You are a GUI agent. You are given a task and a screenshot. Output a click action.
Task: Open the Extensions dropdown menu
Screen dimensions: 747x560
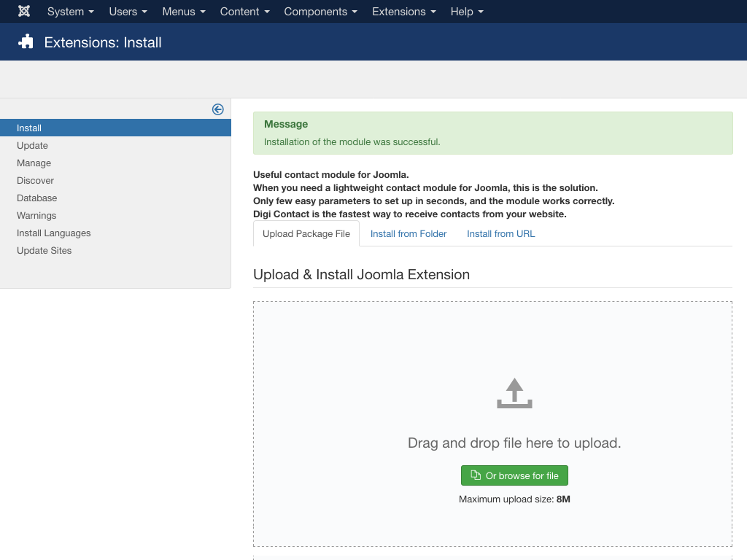point(404,12)
